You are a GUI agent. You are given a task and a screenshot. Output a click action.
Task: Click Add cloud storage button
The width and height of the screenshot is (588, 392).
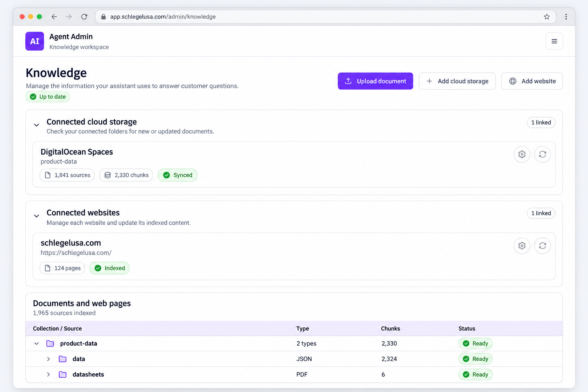click(x=457, y=81)
